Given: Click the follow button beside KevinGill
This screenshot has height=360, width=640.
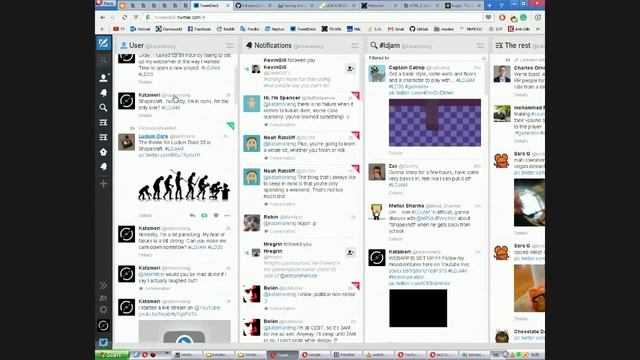Looking at the screenshot, I should pyautogui.click(x=350, y=69).
